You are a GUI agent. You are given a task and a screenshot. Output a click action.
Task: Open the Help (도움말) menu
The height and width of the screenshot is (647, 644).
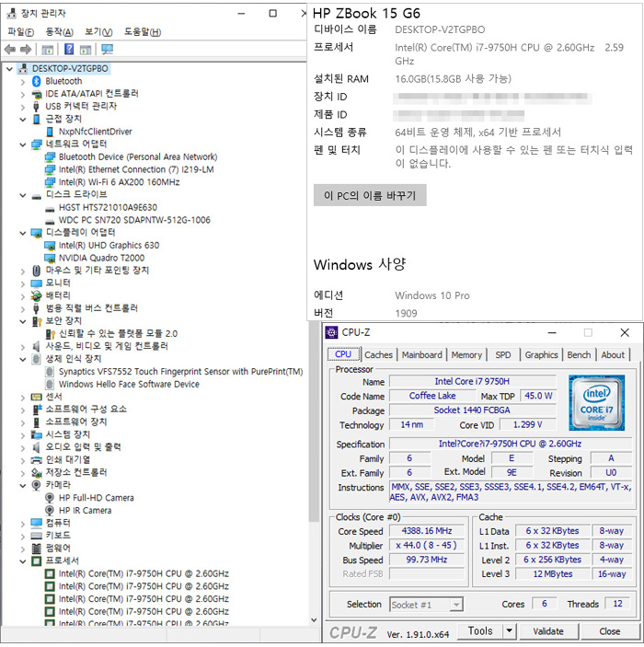(x=143, y=32)
